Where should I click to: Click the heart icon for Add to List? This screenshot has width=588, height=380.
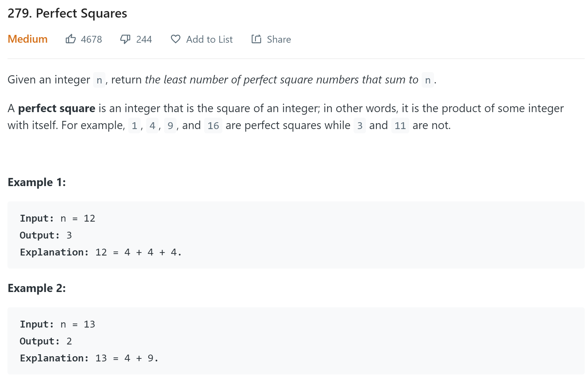point(175,39)
